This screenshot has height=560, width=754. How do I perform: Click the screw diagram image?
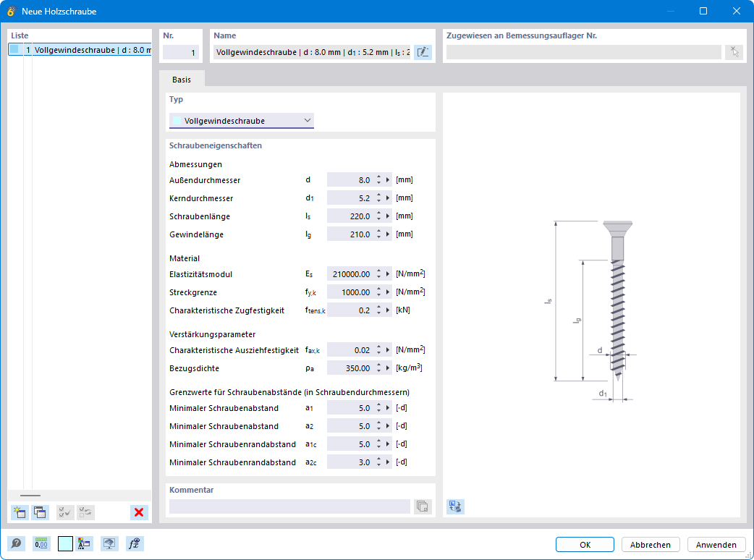pos(591,310)
